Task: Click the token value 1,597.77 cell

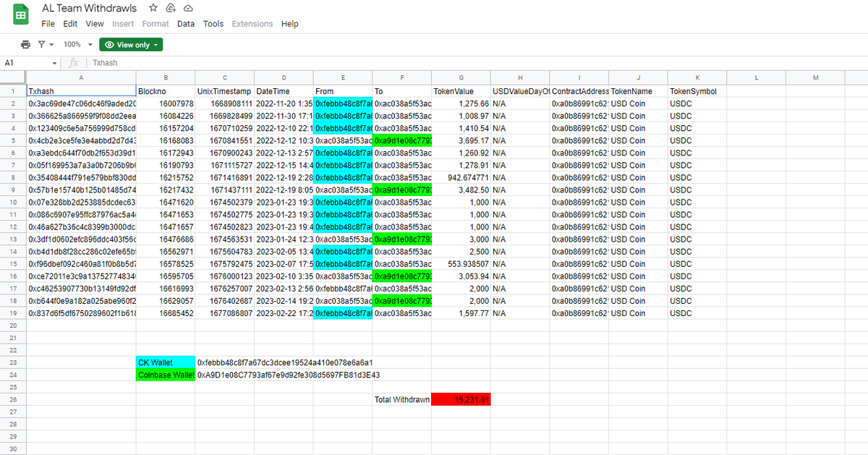Action: pos(461,313)
